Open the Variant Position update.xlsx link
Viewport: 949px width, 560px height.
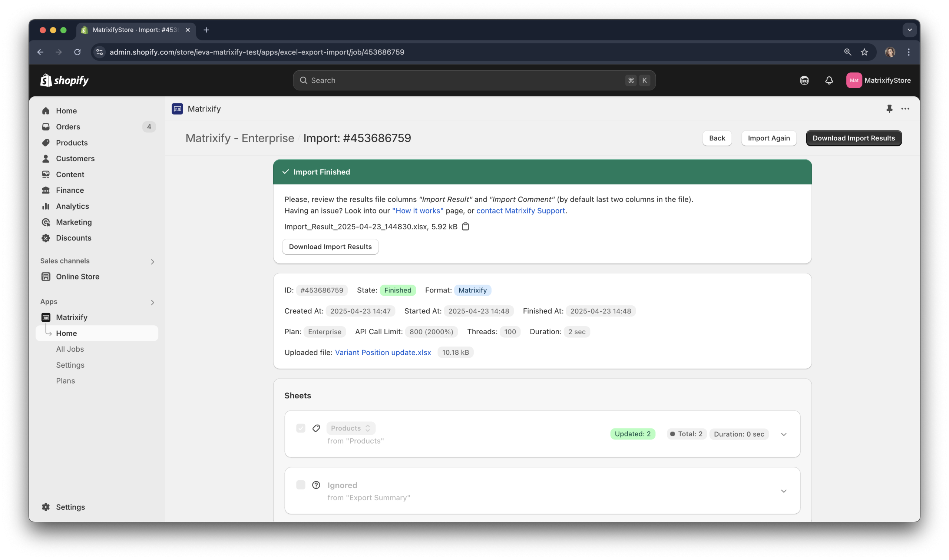click(x=383, y=352)
